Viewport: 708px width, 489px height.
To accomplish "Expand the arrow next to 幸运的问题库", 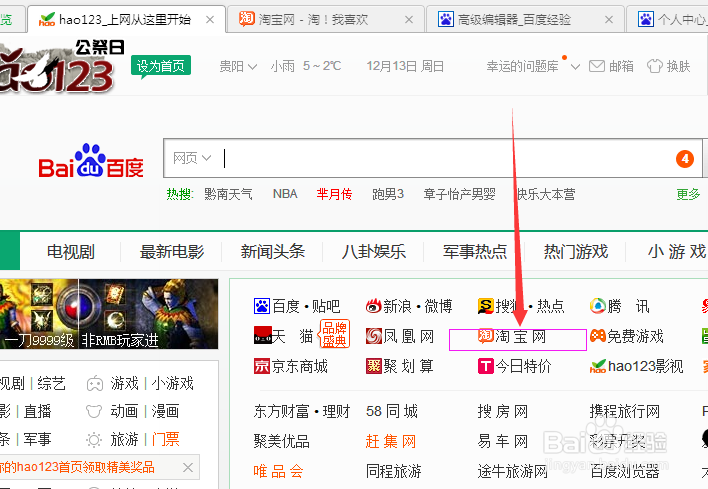I will click(x=575, y=67).
